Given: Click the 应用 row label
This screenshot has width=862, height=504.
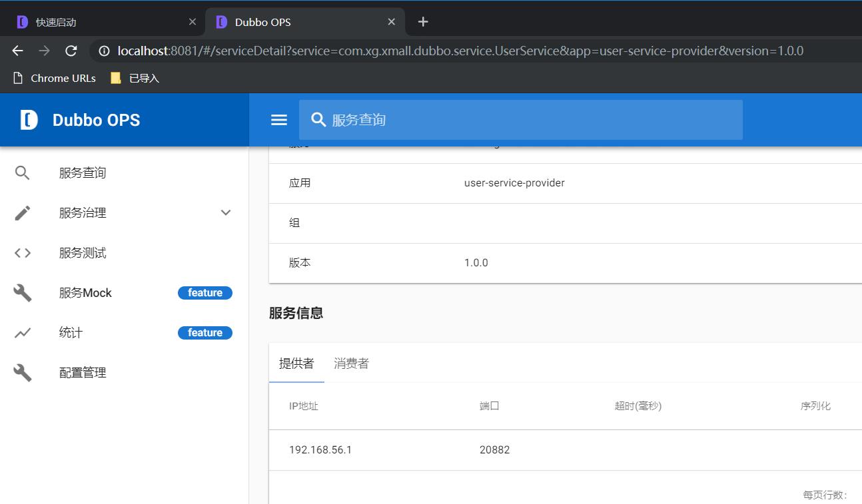Looking at the screenshot, I should point(300,183).
